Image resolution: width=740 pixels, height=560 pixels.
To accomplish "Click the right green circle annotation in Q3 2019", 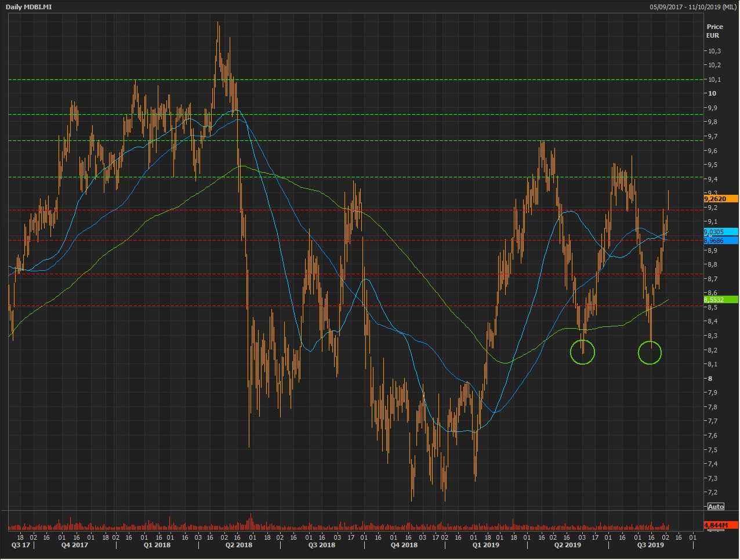I will (650, 352).
